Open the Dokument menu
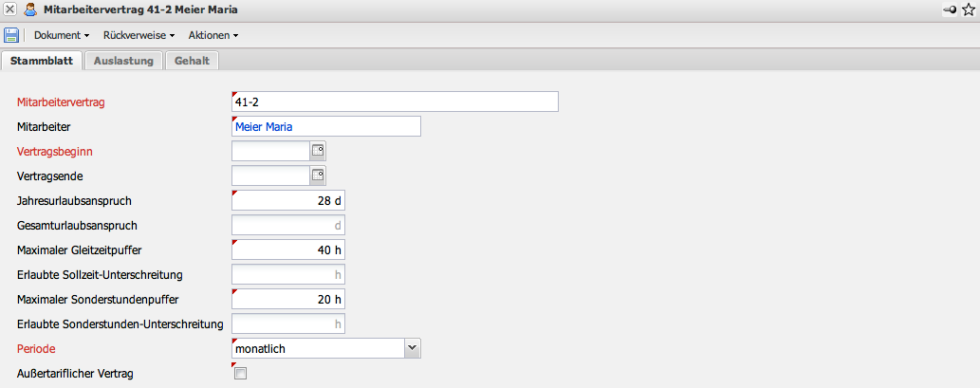980x388 pixels. (61, 35)
